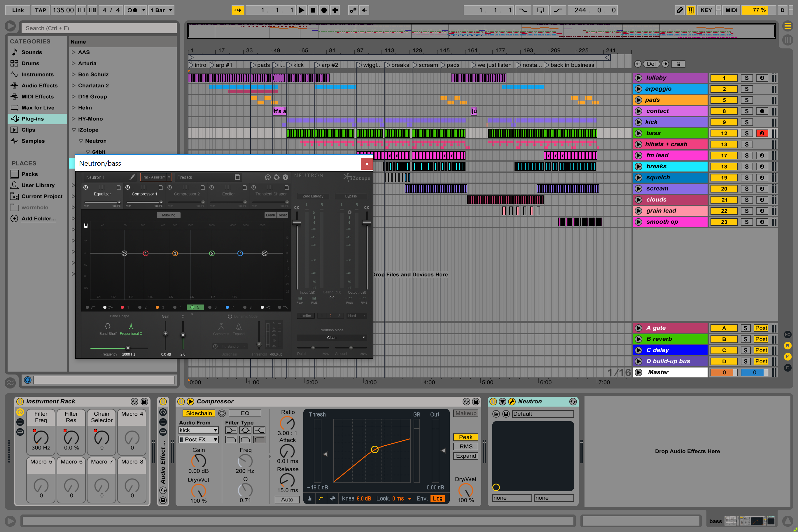798x532 pixels.
Task: Select EQ band node 5 on graph
Action: (x=212, y=253)
